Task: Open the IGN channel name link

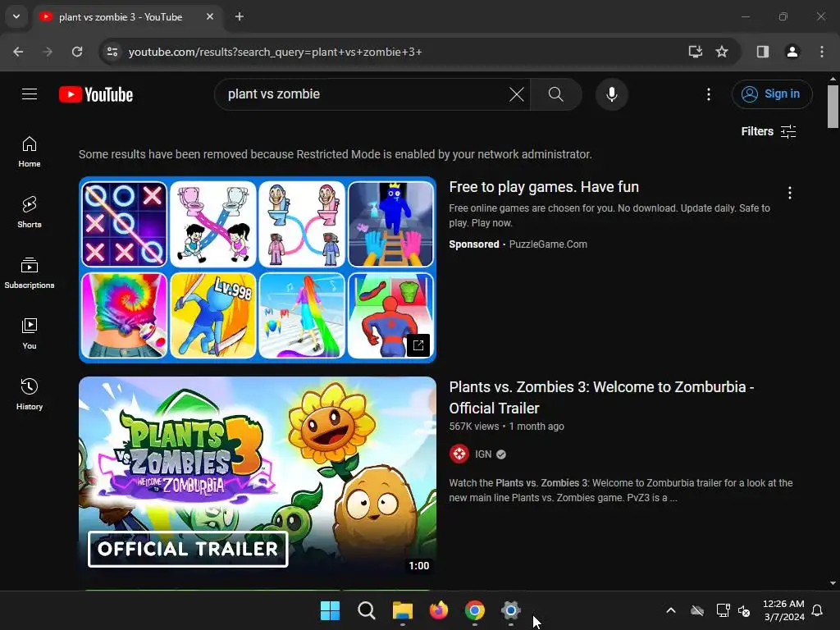Action: 483,454
